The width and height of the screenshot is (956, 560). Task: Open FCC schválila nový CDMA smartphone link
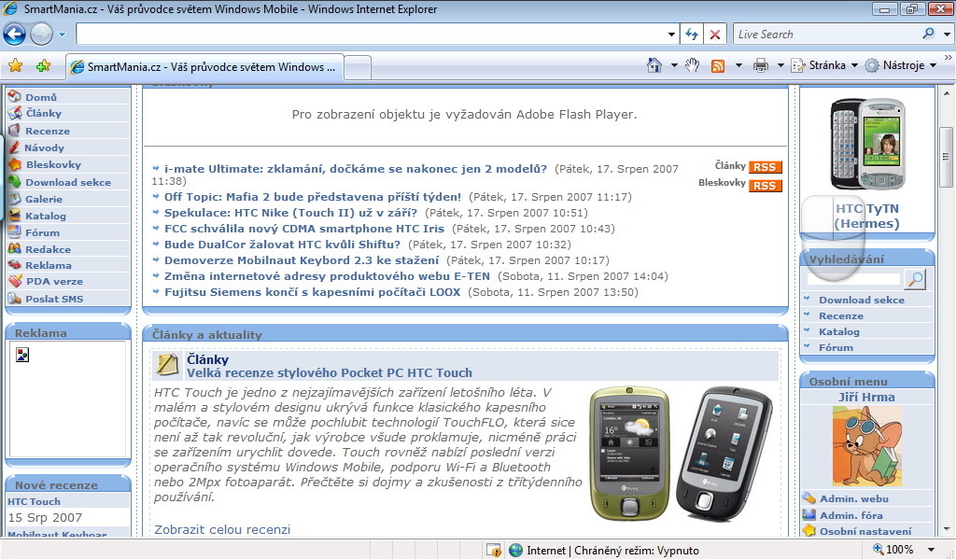click(x=304, y=229)
